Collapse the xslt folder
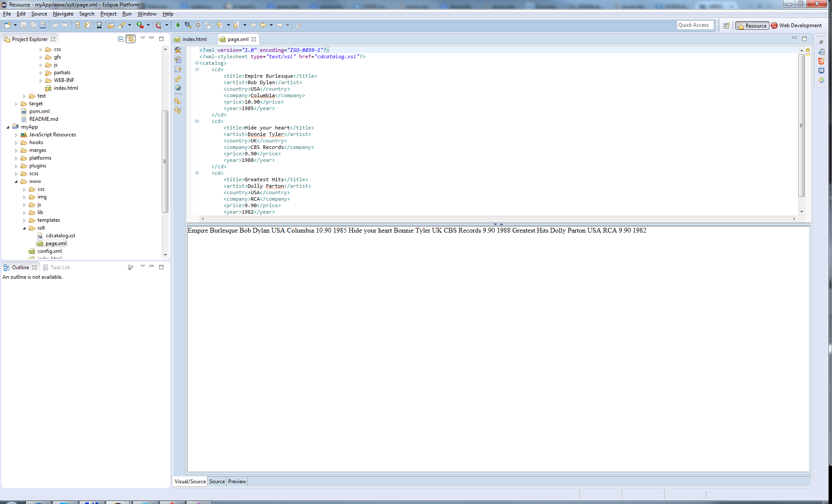Screen dimensions: 832x504 tap(24, 228)
